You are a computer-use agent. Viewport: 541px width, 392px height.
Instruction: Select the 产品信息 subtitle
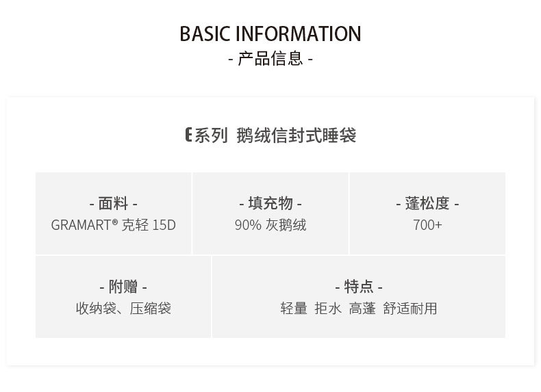tap(270, 59)
